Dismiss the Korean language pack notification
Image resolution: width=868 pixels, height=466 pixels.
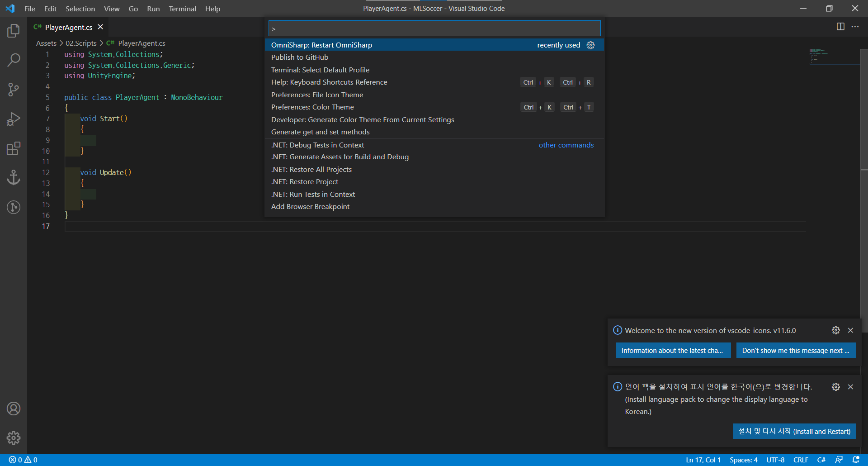pyautogui.click(x=850, y=387)
